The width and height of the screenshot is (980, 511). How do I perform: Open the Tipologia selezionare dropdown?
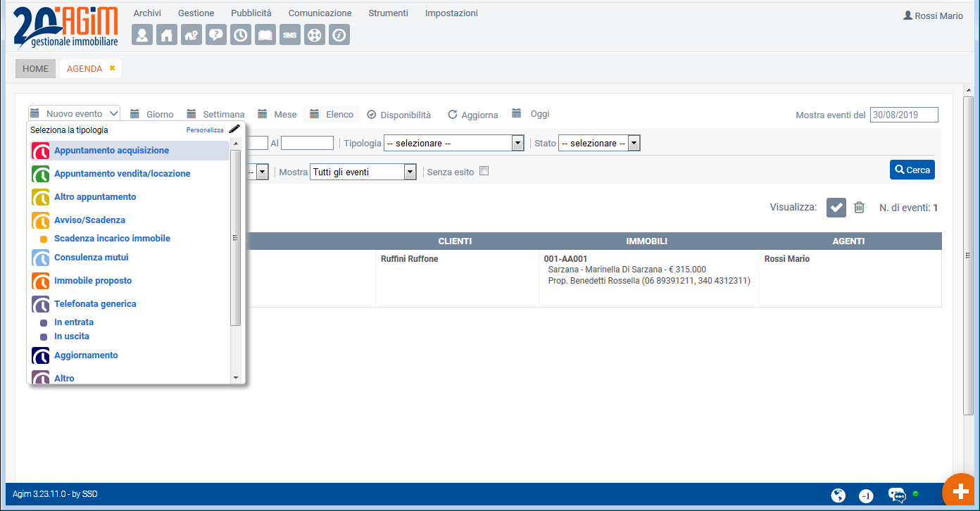[x=454, y=143]
